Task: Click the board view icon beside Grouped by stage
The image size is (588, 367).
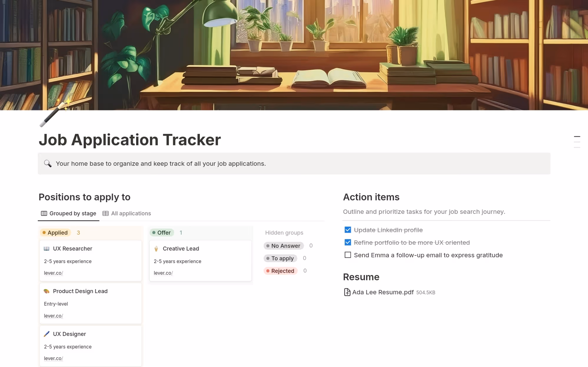Action: pos(44,213)
